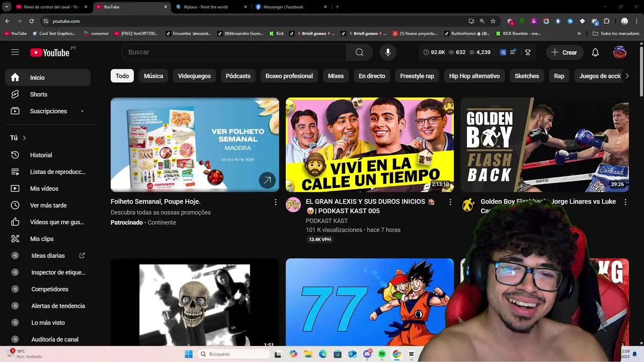
Task: Open options menu for Folheto Semanal ad
Action: (275, 202)
